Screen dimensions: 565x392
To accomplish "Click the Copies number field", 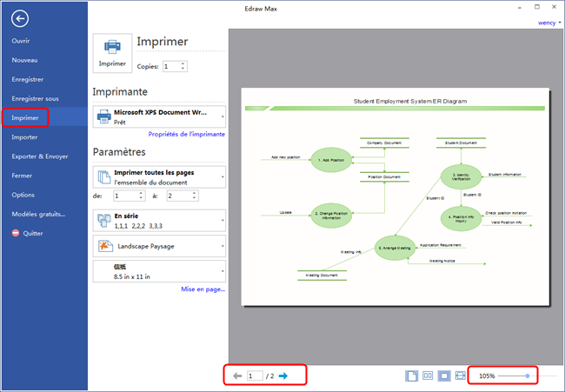I will (175, 66).
